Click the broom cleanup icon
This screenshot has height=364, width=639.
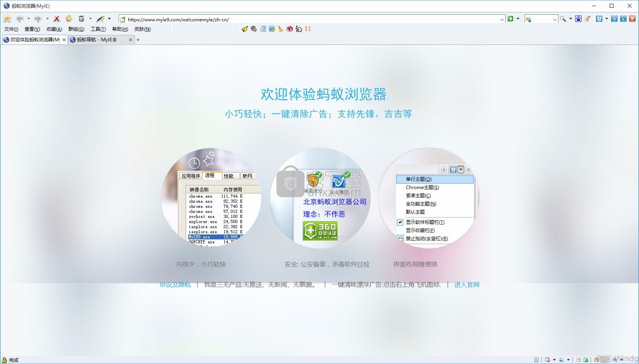(281, 29)
